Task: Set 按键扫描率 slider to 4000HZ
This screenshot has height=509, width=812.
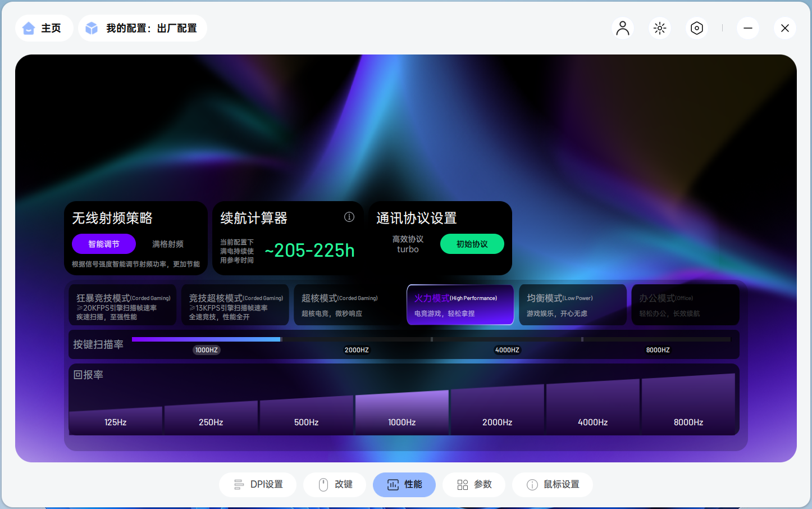Action: point(507,350)
